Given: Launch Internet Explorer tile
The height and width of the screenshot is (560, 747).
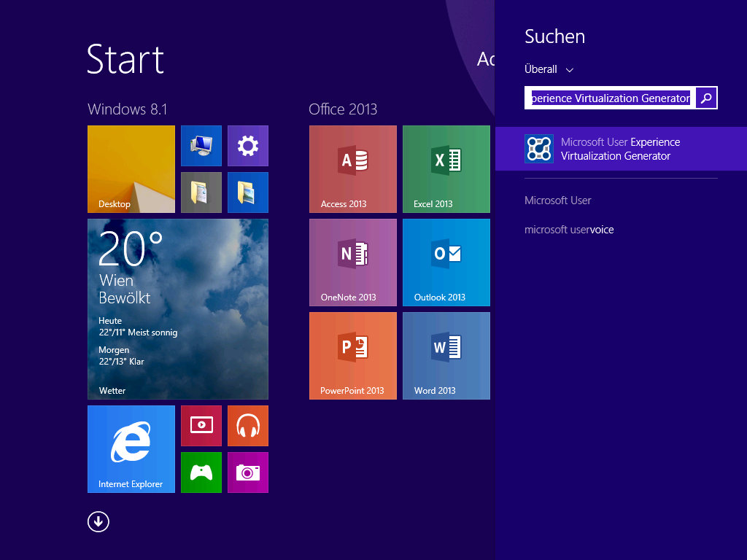Looking at the screenshot, I should click(x=131, y=449).
